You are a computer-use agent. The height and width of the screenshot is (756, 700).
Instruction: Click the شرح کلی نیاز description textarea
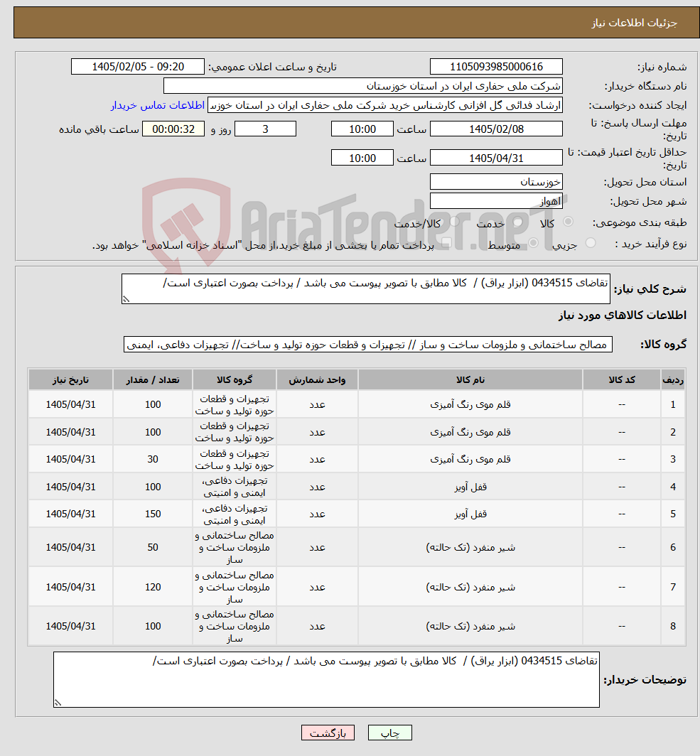tap(366, 288)
